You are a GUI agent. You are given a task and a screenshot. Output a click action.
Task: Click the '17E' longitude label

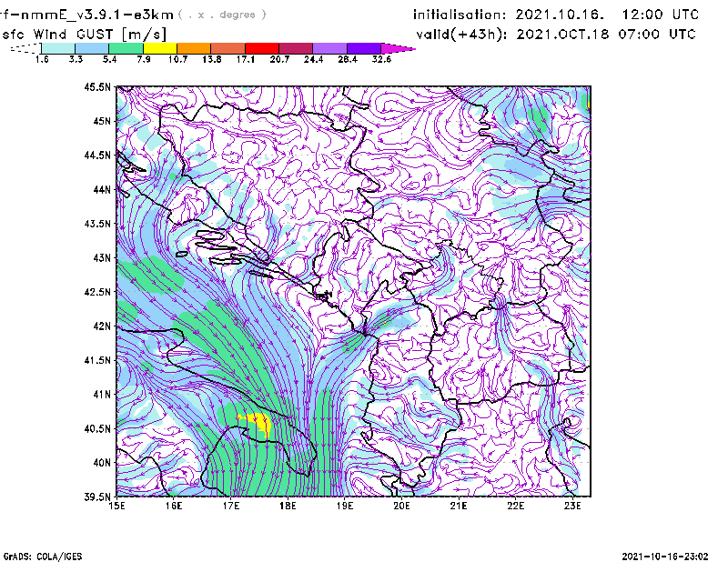[231, 506]
